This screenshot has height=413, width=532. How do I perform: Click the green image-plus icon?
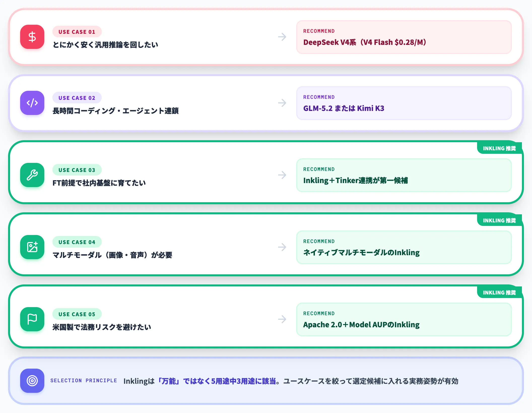32,247
